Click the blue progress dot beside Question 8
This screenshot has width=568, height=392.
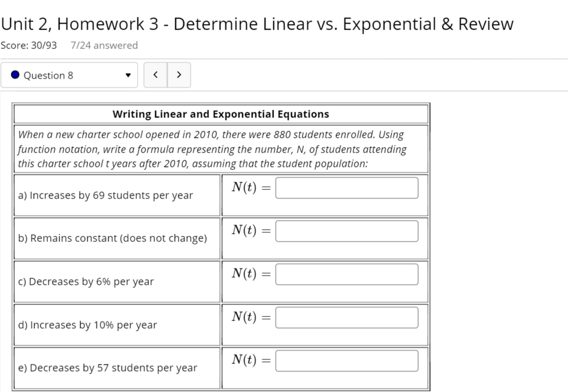[15, 75]
